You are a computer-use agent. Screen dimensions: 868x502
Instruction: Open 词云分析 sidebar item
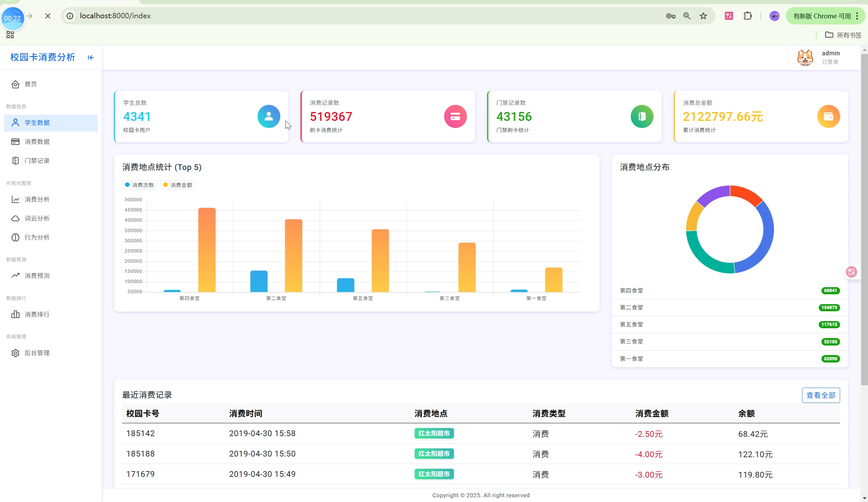click(x=37, y=219)
